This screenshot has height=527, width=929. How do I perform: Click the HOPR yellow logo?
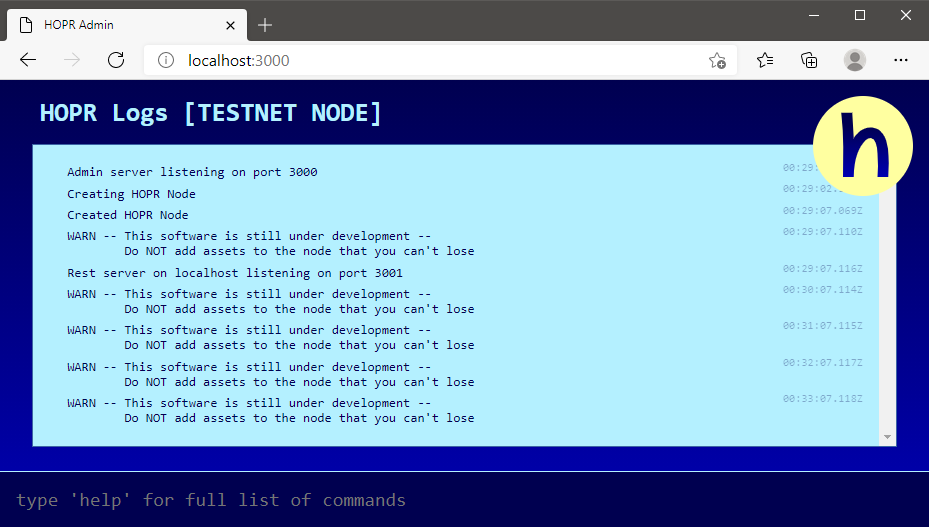tap(863, 146)
